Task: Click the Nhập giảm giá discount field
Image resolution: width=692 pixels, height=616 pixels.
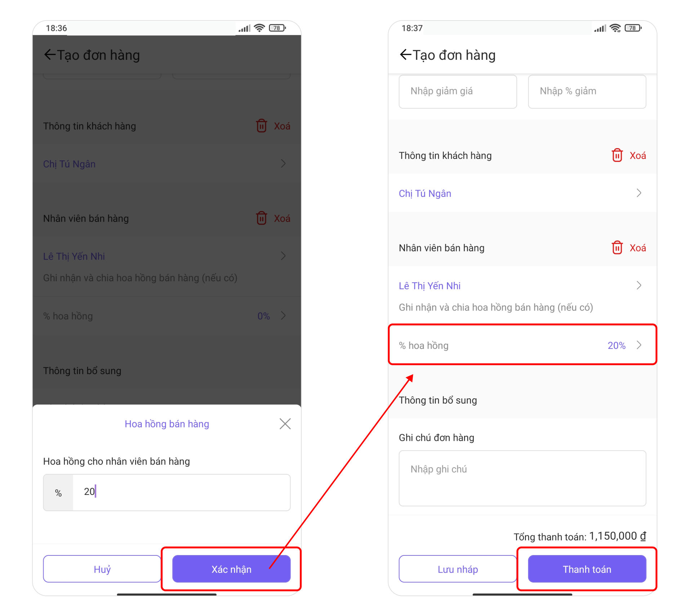Action: (458, 91)
